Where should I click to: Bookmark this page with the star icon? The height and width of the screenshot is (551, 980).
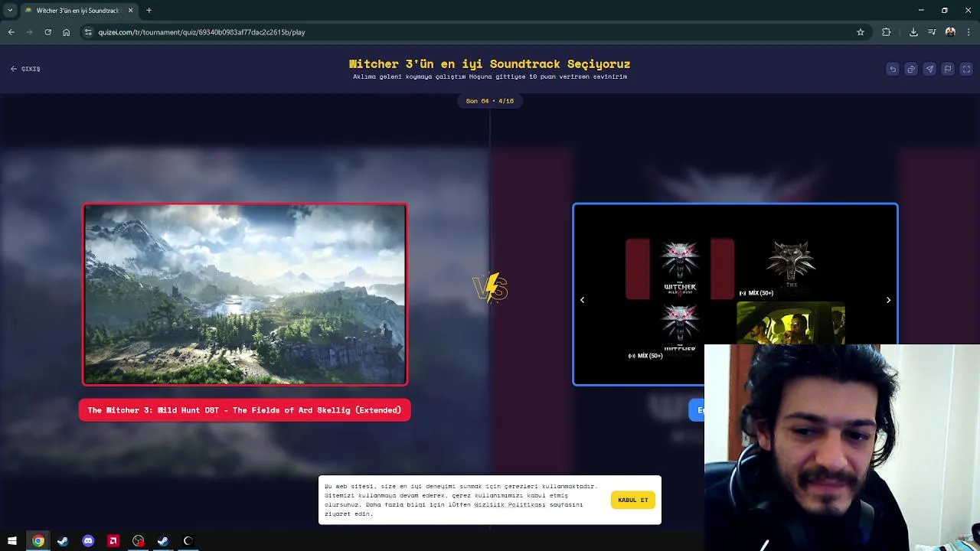861,32
